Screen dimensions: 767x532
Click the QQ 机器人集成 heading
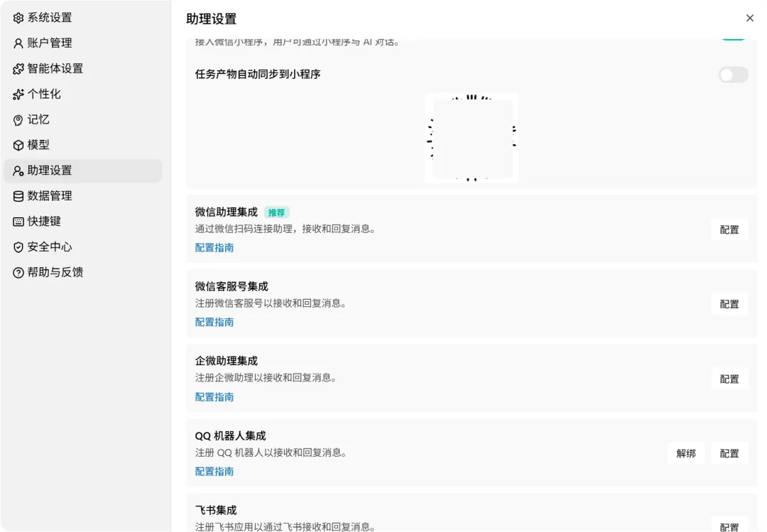230,435
